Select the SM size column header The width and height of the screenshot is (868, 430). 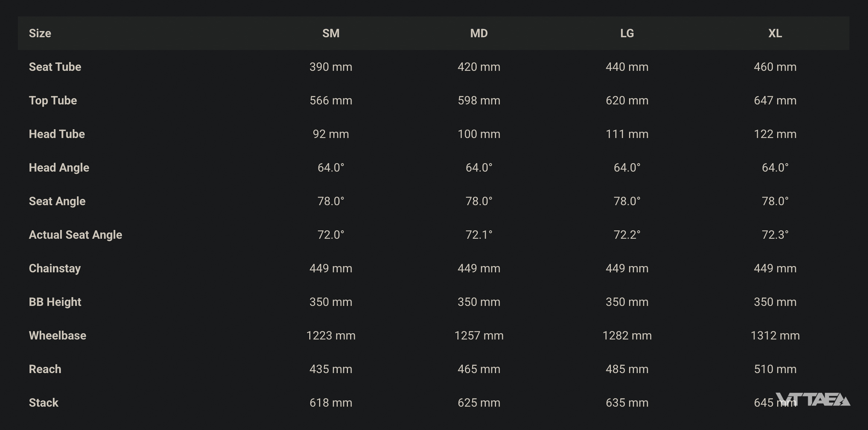click(331, 33)
